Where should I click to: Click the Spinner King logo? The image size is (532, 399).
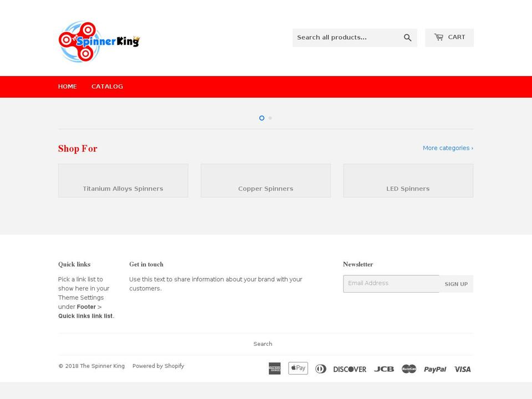click(x=99, y=42)
